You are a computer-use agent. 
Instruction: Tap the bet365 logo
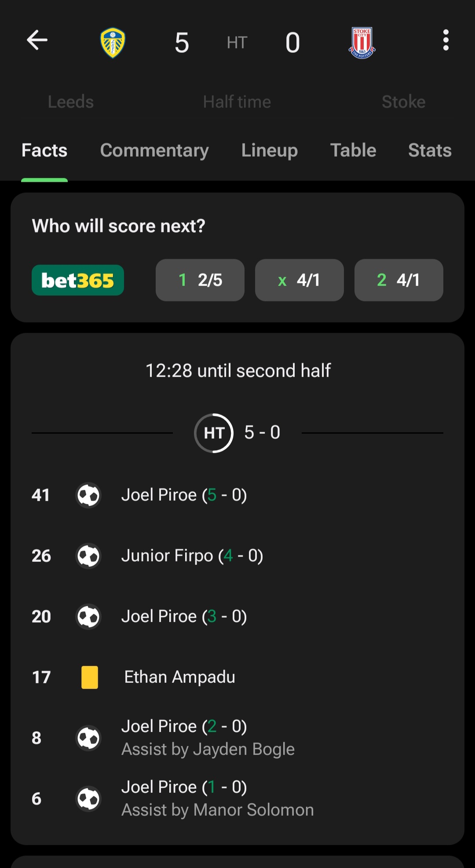pyautogui.click(x=78, y=280)
